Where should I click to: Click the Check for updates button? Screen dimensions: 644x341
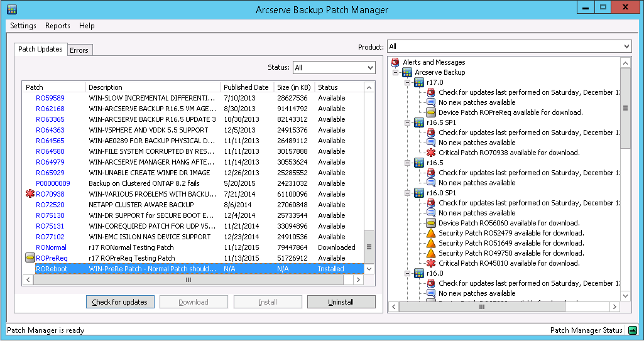[x=119, y=302]
